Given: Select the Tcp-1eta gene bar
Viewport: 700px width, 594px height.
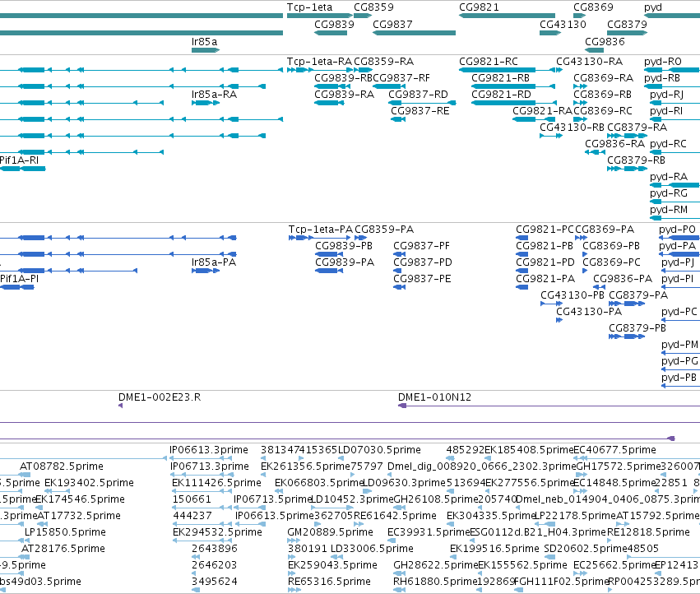Looking at the screenshot, I should pos(320,16).
